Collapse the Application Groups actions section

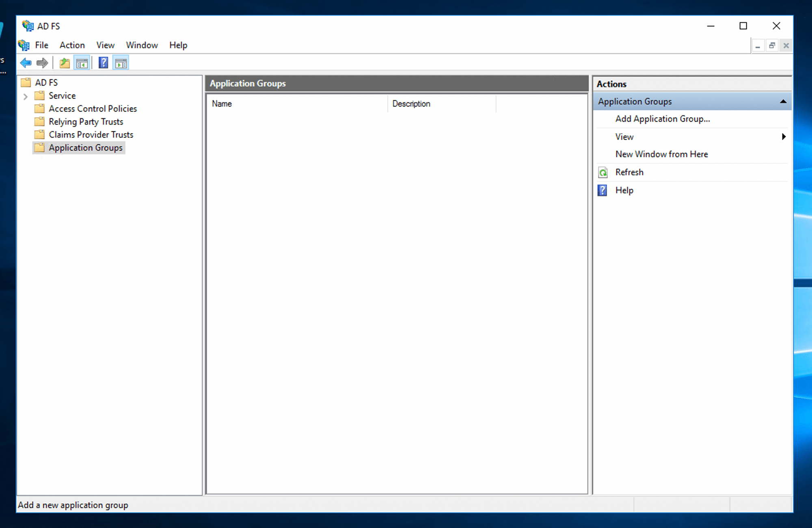coord(783,102)
